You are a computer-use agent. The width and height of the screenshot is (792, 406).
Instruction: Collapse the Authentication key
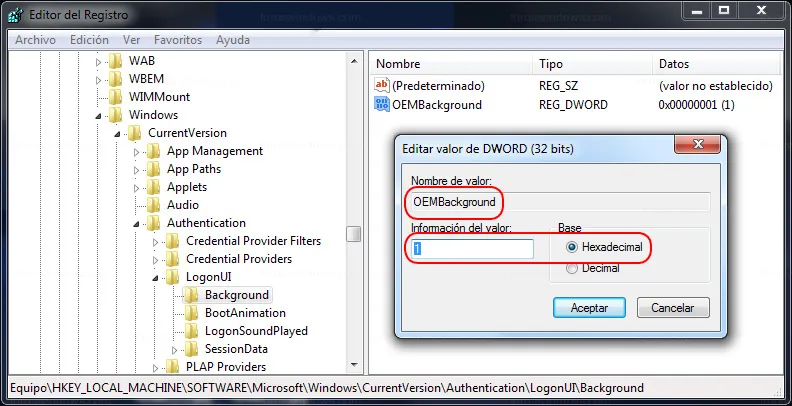pos(136,224)
